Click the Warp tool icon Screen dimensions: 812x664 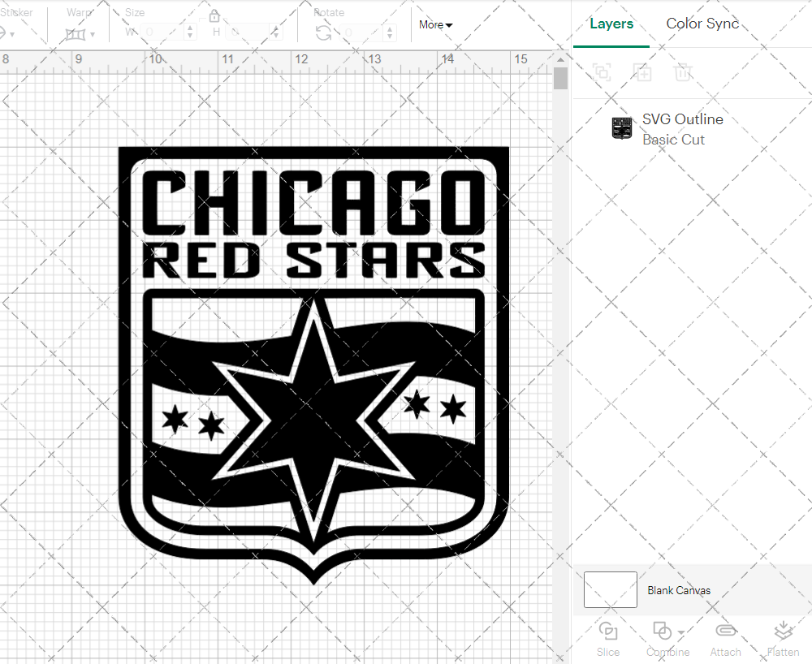click(77, 32)
